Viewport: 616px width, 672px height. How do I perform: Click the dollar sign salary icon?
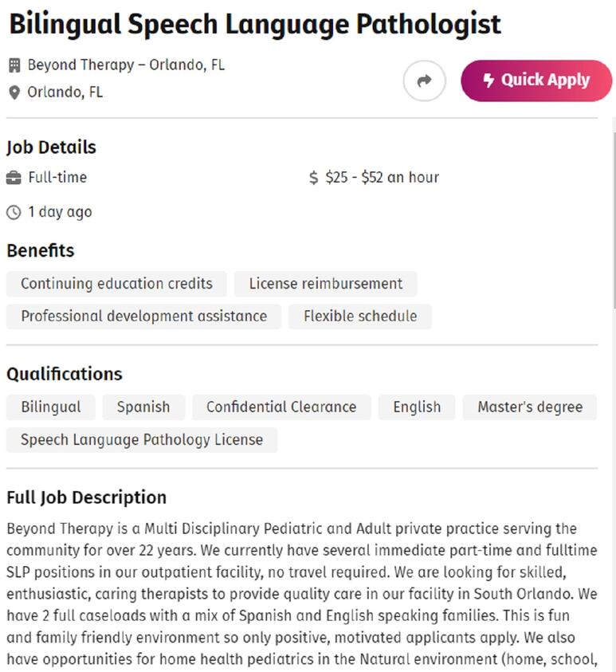click(x=313, y=178)
